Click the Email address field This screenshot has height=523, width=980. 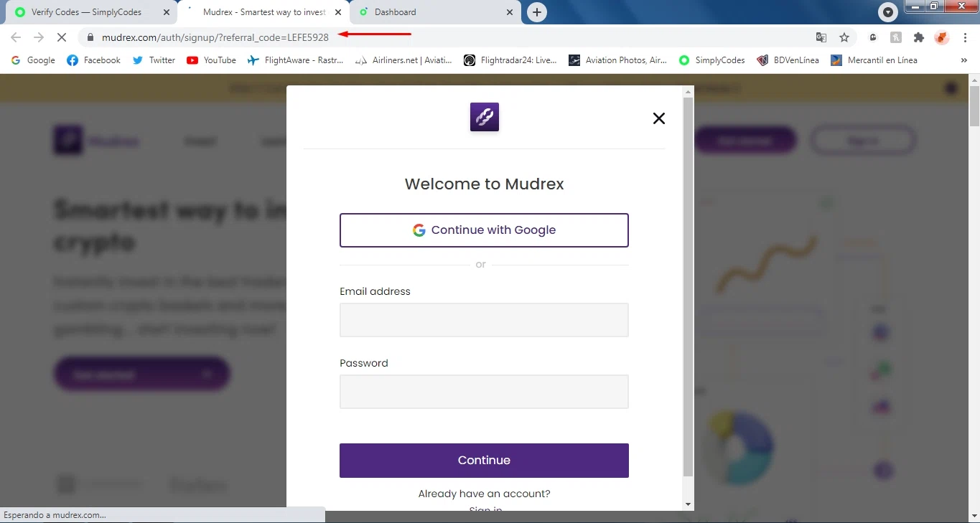pos(484,320)
